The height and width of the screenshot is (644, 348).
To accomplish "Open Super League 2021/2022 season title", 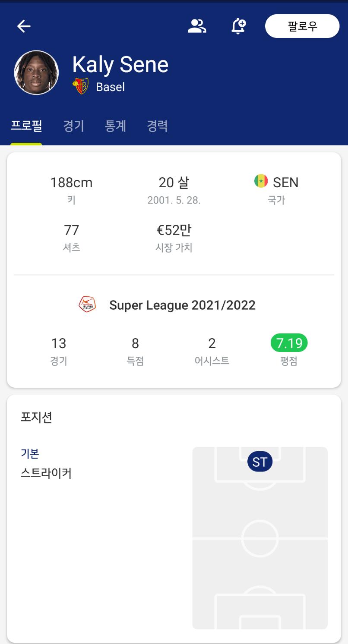I will [x=182, y=305].
